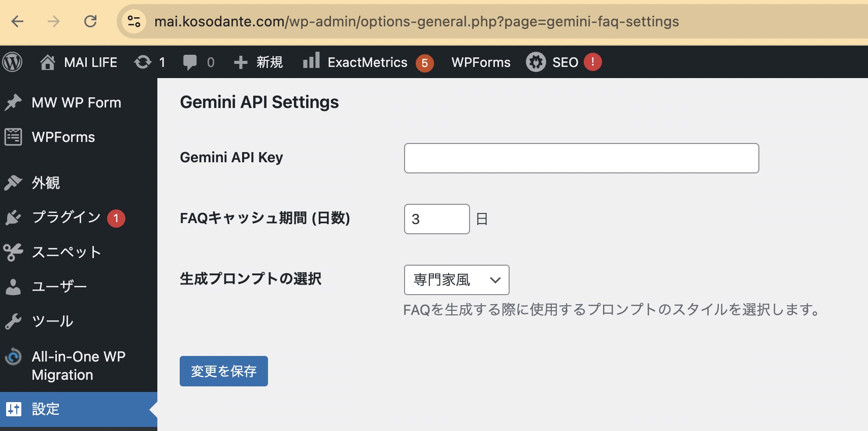Click the ツール wrench icon
Viewport: 868px width, 431px height.
(13, 321)
